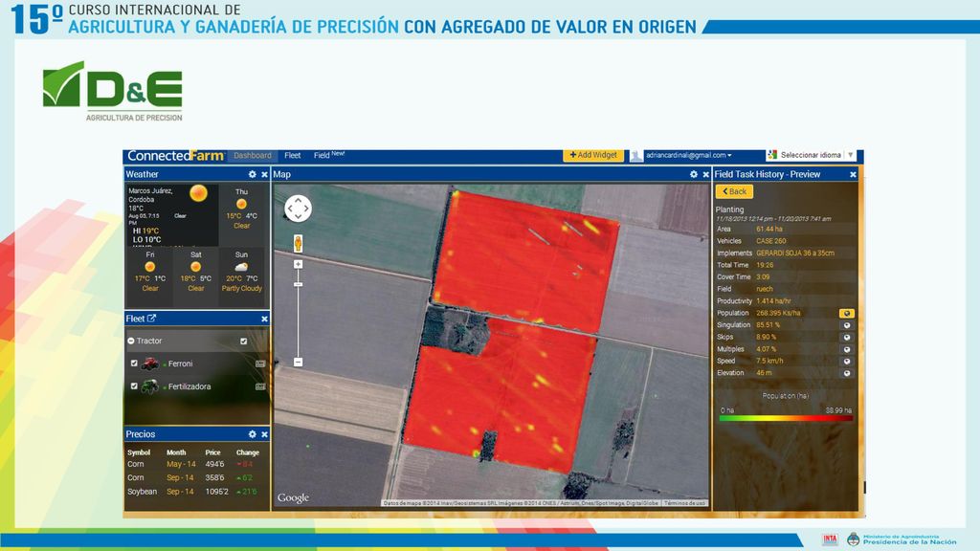Open Map widget settings gear
Viewport: 980px width, 551px height.
coord(694,174)
